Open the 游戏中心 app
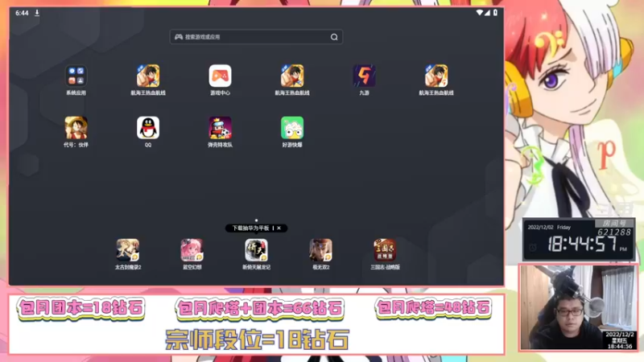 tap(220, 76)
